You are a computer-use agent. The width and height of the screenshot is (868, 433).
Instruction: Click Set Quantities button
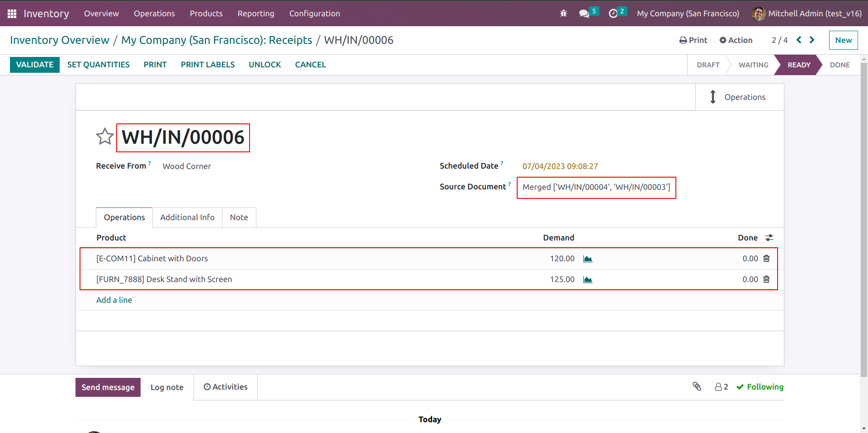(x=99, y=65)
